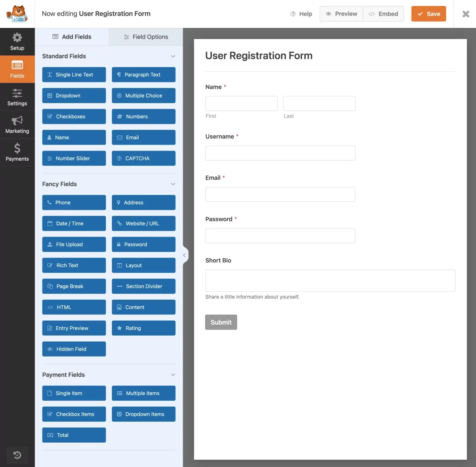Add a Website / URL field

(x=144, y=223)
